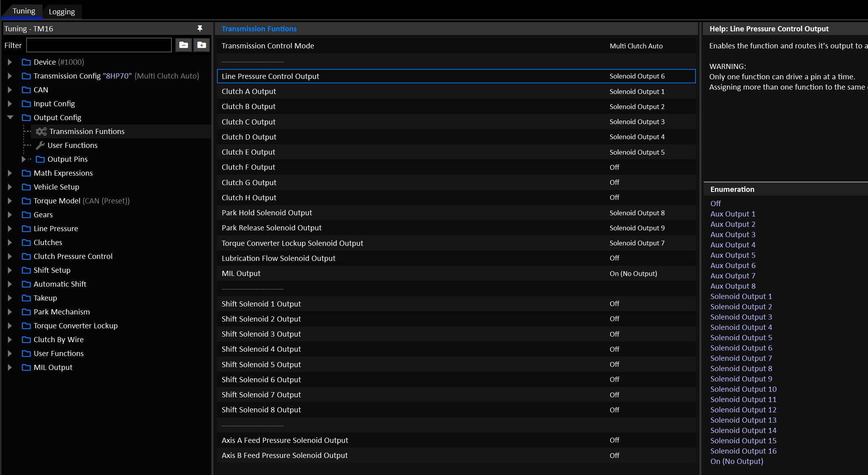Choose Solenoid Output 6 in Enumeration list
868x475 pixels.
click(741, 348)
